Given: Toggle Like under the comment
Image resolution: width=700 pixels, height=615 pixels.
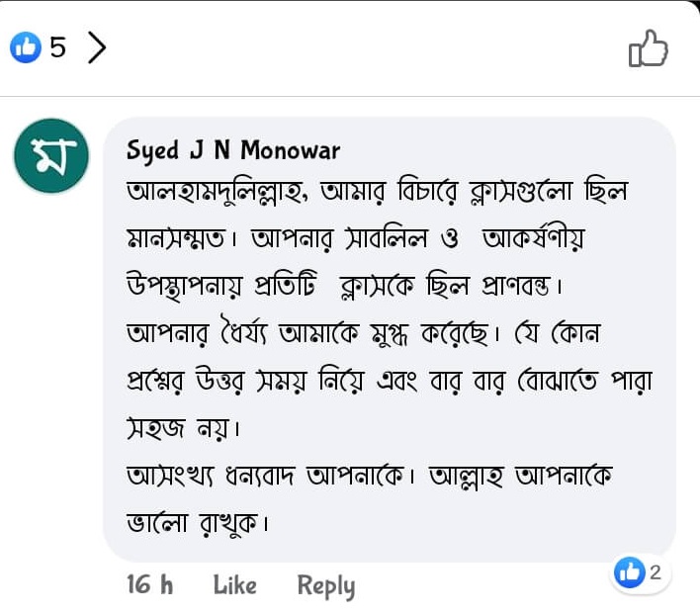Looking at the screenshot, I should [x=235, y=584].
